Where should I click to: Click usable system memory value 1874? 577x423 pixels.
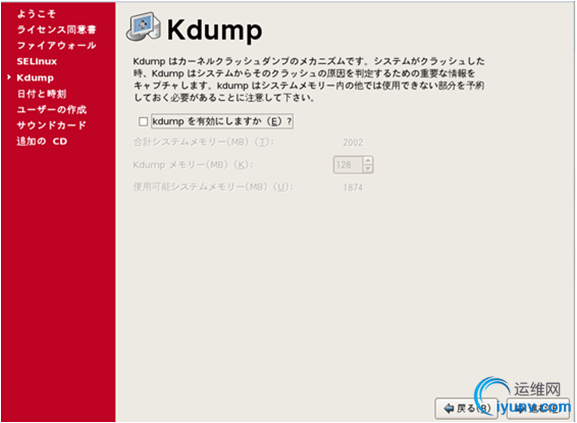353,188
